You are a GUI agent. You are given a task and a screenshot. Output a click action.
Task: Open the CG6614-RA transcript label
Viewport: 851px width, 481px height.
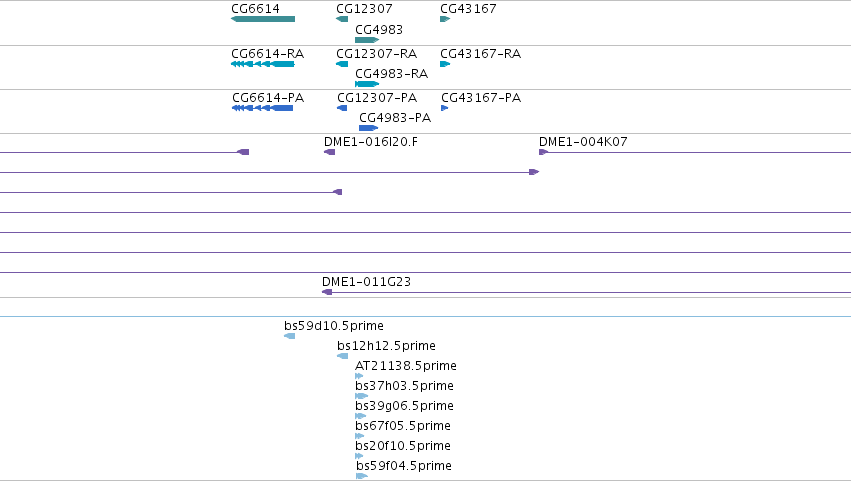click(268, 54)
